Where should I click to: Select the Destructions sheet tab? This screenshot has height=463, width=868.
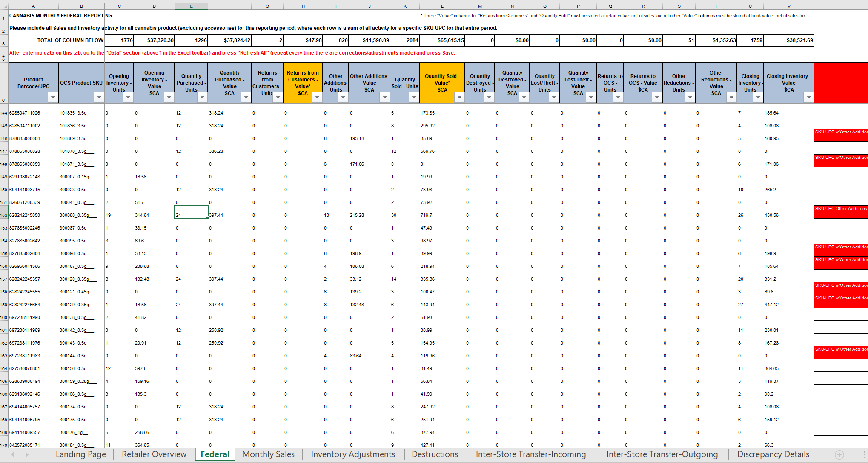click(x=435, y=454)
